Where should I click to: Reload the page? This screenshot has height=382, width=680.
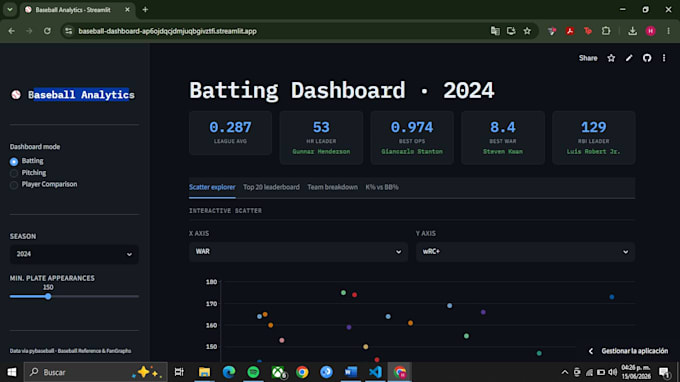(47, 31)
